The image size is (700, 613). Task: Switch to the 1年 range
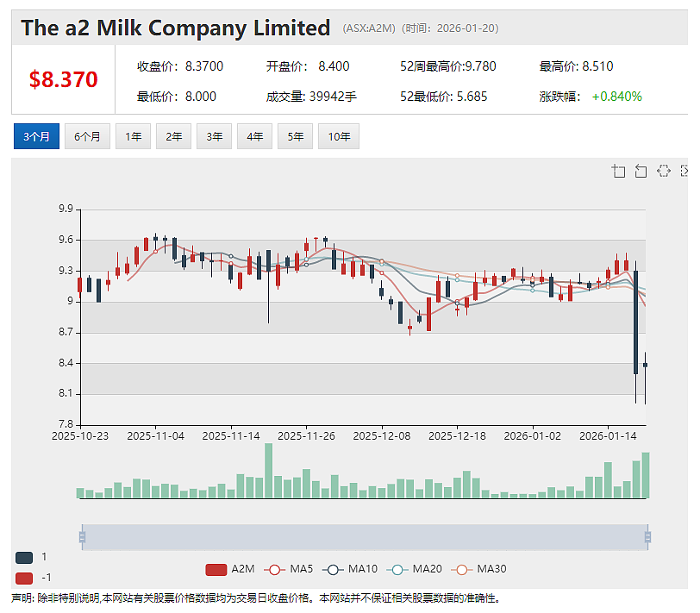[x=133, y=136]
